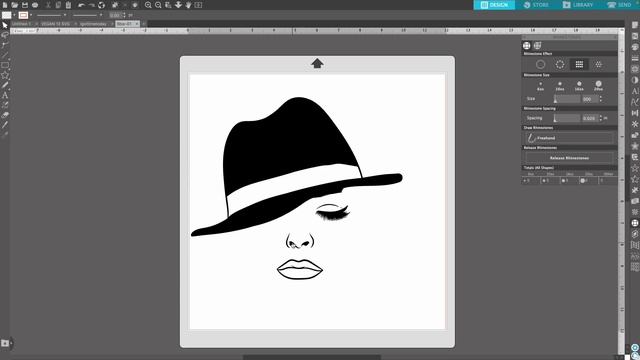640x360 pixels.
Task: Adjust the rhinestone Spacing slider
Action: [567, 118]
